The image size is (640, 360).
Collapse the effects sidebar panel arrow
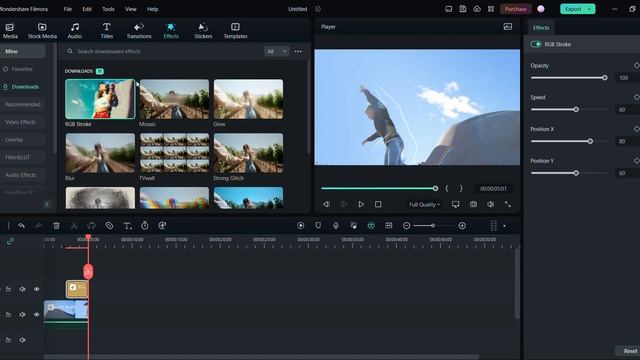47,204
